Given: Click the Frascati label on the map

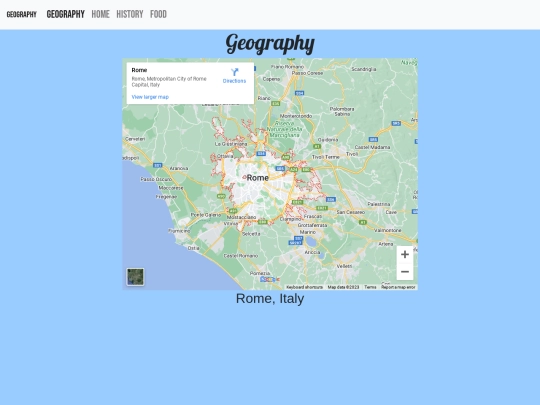Looking at the screenshot, I should (313, 217).
